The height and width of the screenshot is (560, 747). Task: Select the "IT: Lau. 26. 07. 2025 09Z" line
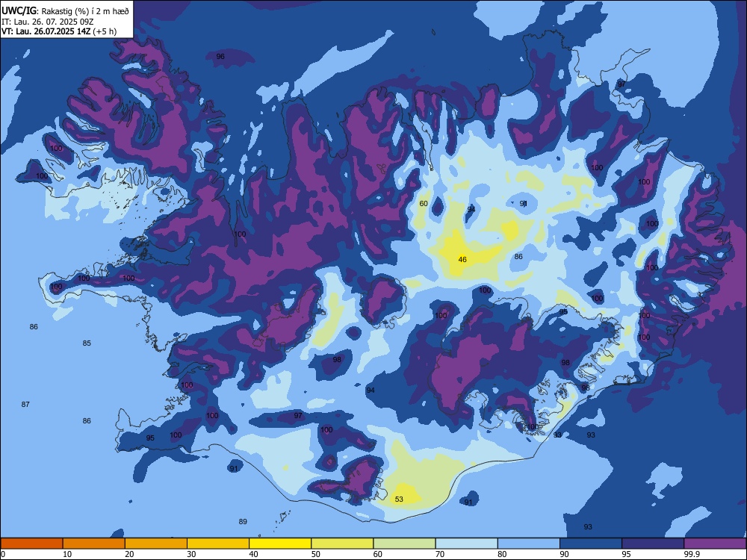point(47,22)
